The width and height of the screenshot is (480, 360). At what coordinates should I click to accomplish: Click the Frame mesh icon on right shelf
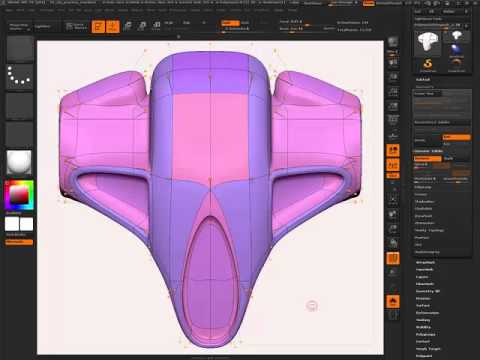point(393,199)
